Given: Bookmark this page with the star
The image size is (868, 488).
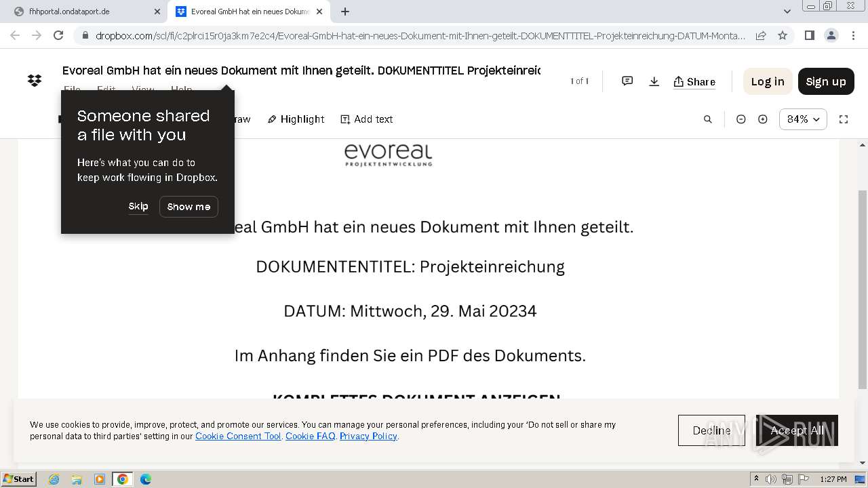Looking at the screenshot, I should (x=783, y=35).
